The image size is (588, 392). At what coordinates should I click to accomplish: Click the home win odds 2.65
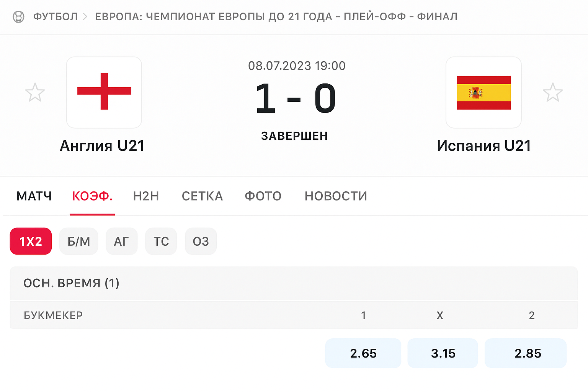(363, 353)
